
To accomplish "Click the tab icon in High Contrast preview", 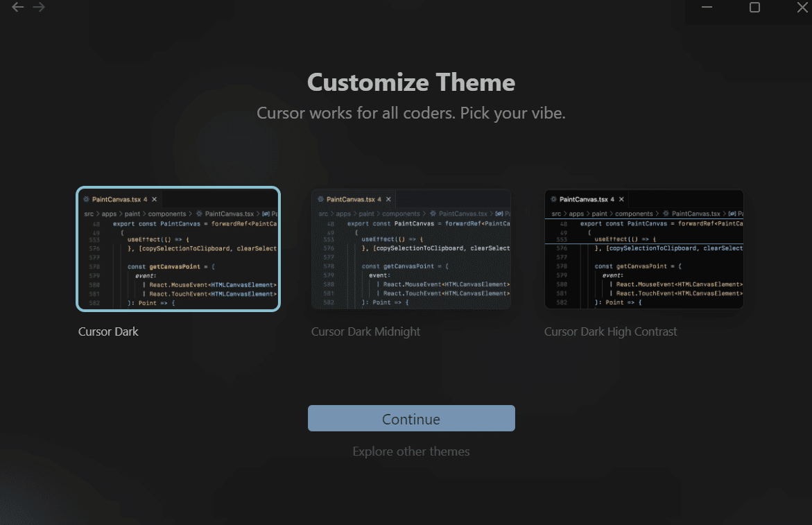I will [552, 199].
